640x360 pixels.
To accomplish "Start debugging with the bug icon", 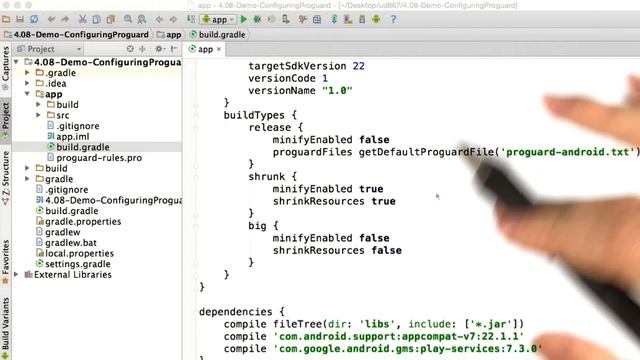I will (x=257, y=19).
